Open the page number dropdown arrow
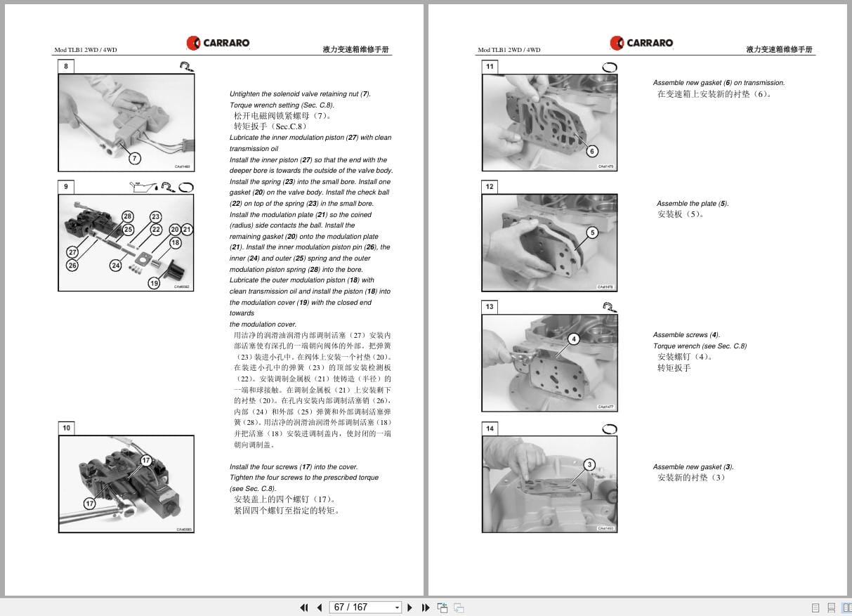The width and height of the screenshot is (852, 616). (x=398, y=608)
